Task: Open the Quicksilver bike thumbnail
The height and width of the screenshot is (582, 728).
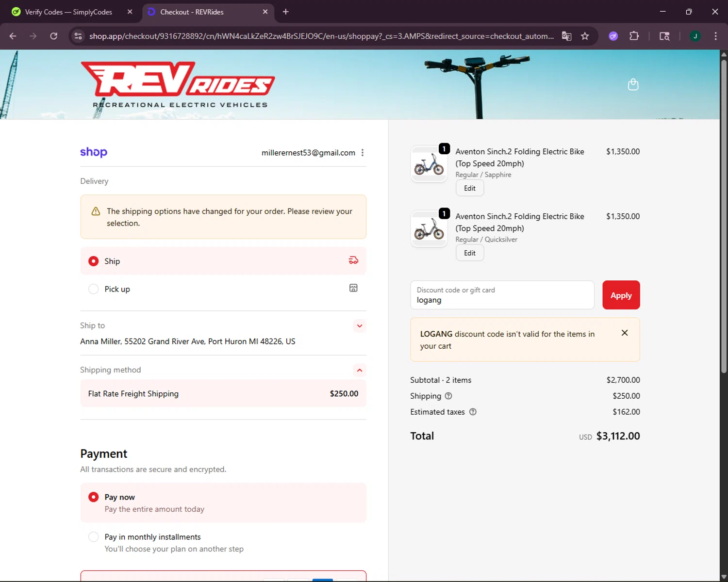Action: [429, 229]
